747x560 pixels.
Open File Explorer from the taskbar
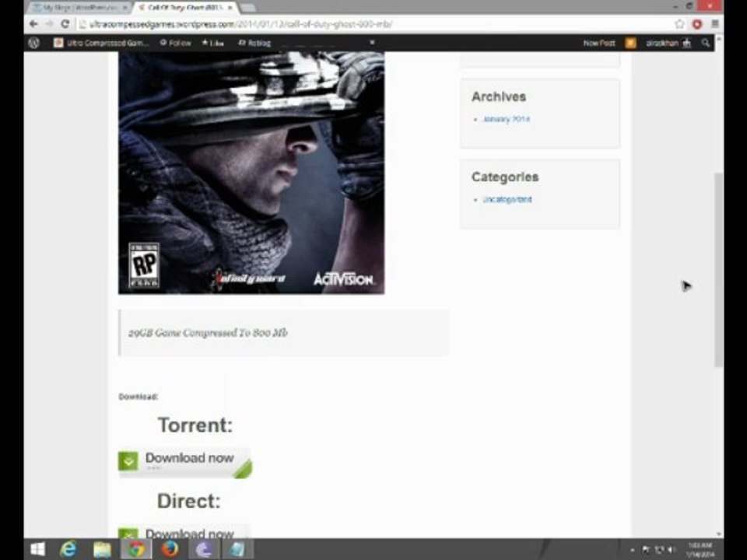pyautogui.click(x=102, y=549)
